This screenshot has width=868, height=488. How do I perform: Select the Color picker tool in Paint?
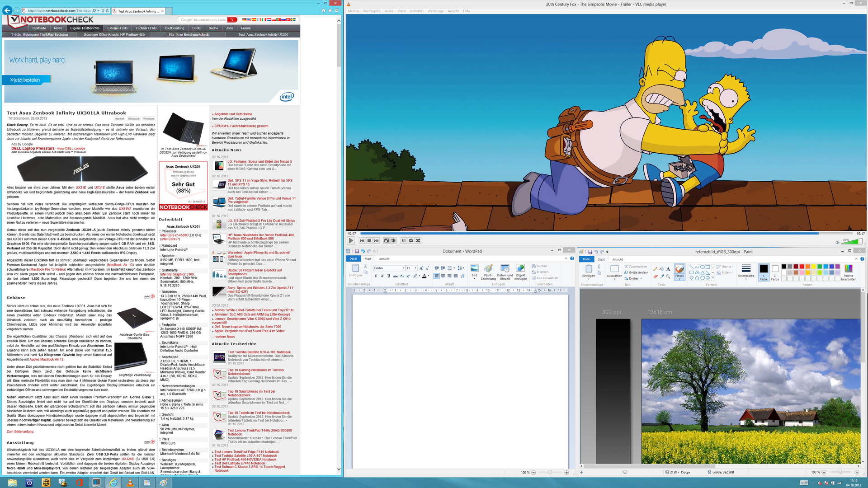(662, 277)
